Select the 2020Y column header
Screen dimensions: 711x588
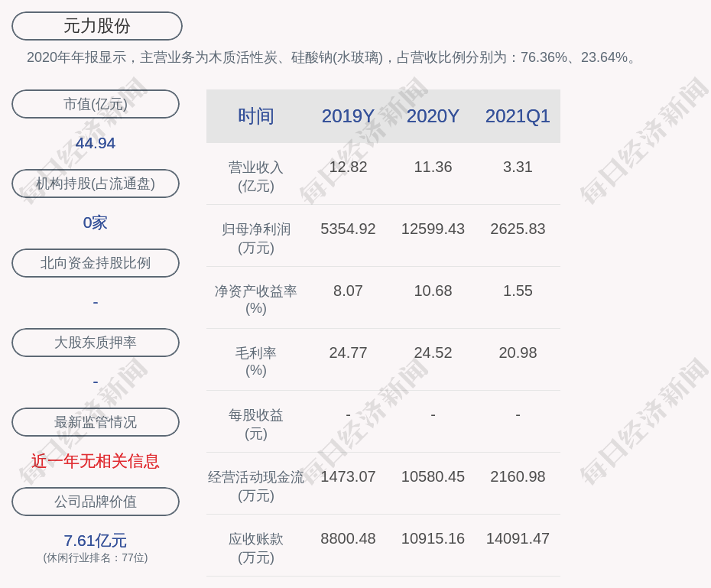(x=433, y=116)
